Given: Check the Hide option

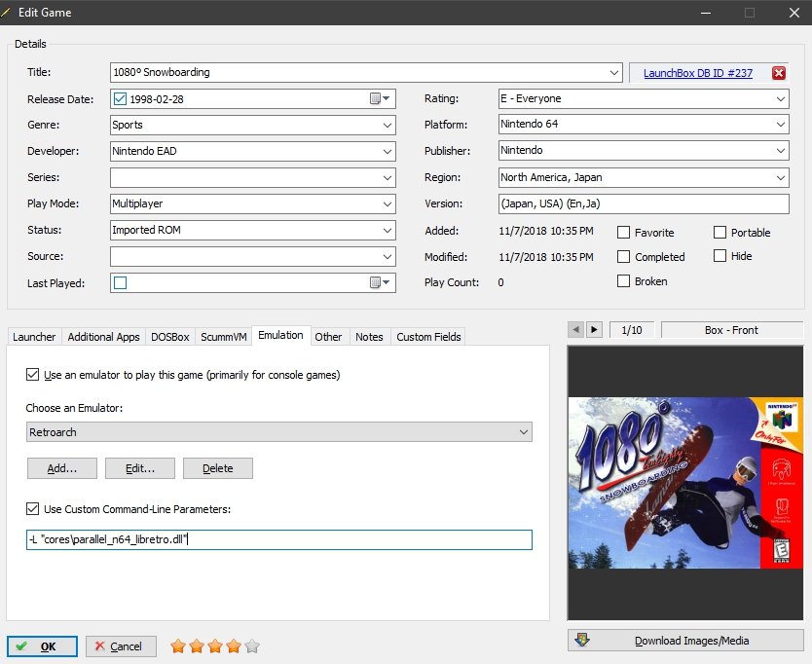Looking at the screenshot, I should [x=720, y=255].
